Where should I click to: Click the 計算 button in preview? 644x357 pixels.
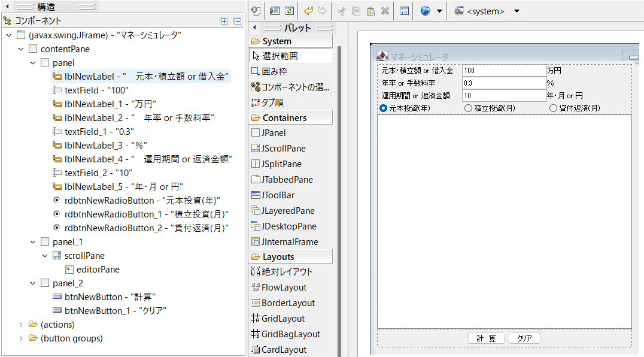[x=487, y=338]
